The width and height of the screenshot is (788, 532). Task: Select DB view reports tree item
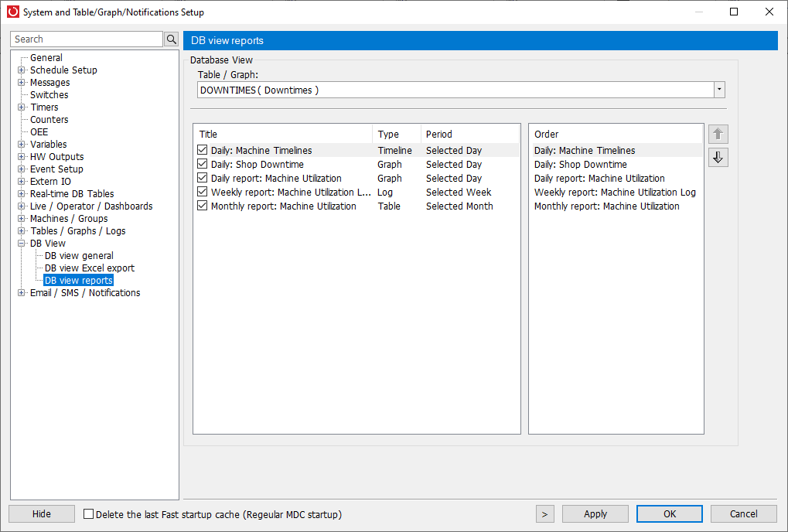(78, 281)
